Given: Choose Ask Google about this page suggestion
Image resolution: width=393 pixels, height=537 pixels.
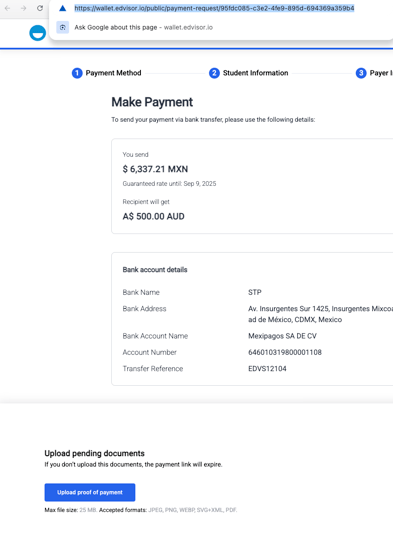Looking at the screenshot, I should pos(143,27).
